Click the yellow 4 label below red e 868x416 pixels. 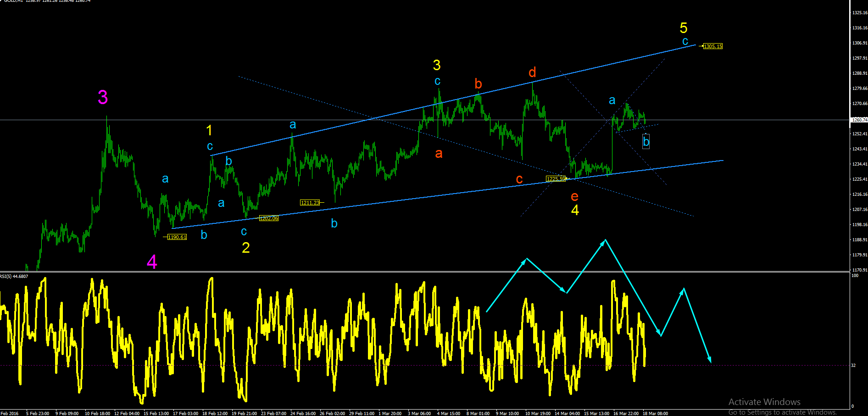click(x=575, y=210)
